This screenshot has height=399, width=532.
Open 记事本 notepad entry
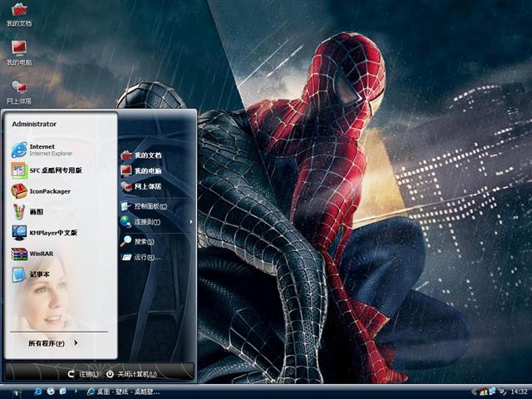[31, 274]
